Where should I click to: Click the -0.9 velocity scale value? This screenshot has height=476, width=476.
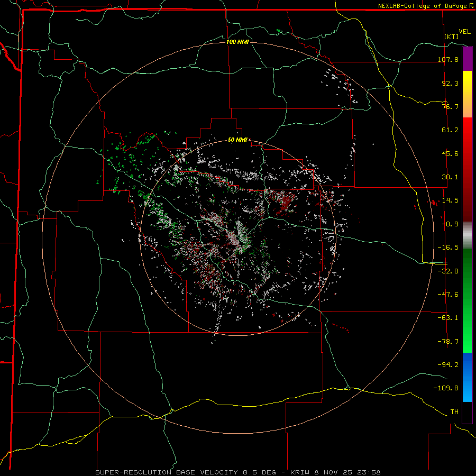pyautogui.click(x=450, y=224)
